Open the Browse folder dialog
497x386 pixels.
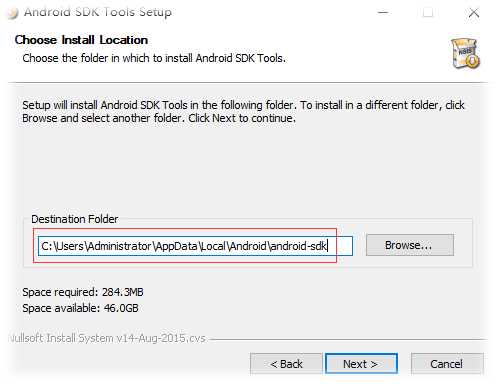pyautogui.click(x=410, y=245)
